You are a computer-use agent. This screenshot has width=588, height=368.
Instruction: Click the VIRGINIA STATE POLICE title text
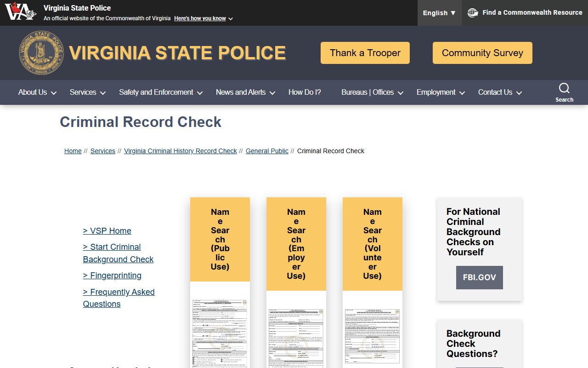click(177, 53)
